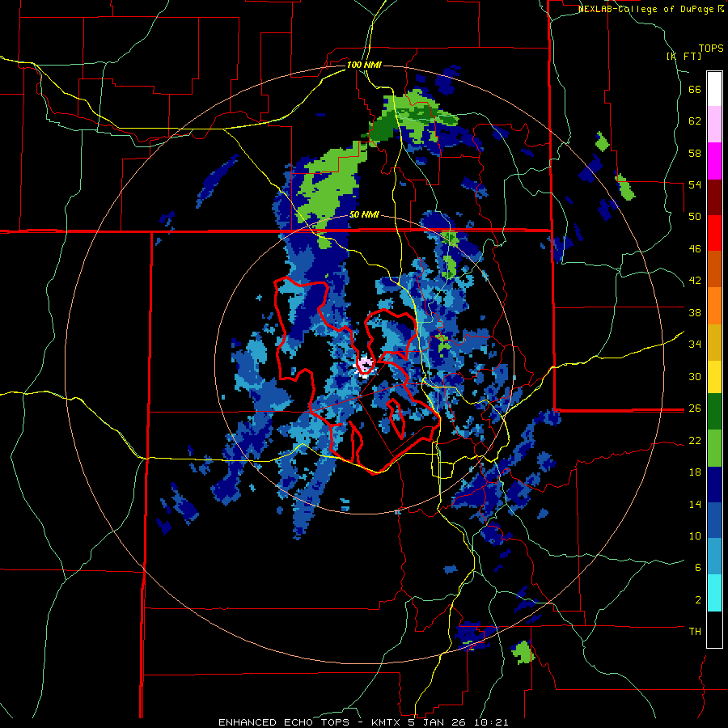This screenshot has height=728, width=728.
Task: Click the bright red 46 kft legend swatch
Action: (x=714, y=233)
